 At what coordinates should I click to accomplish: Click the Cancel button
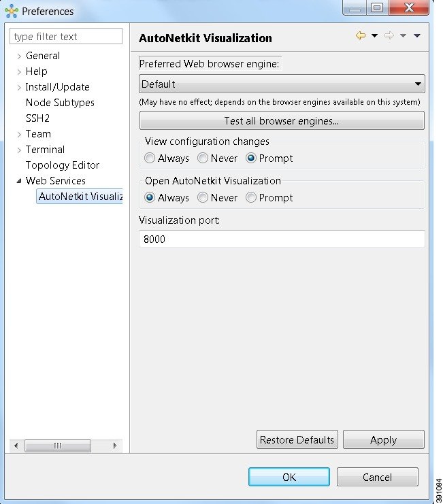coord(378,477)
